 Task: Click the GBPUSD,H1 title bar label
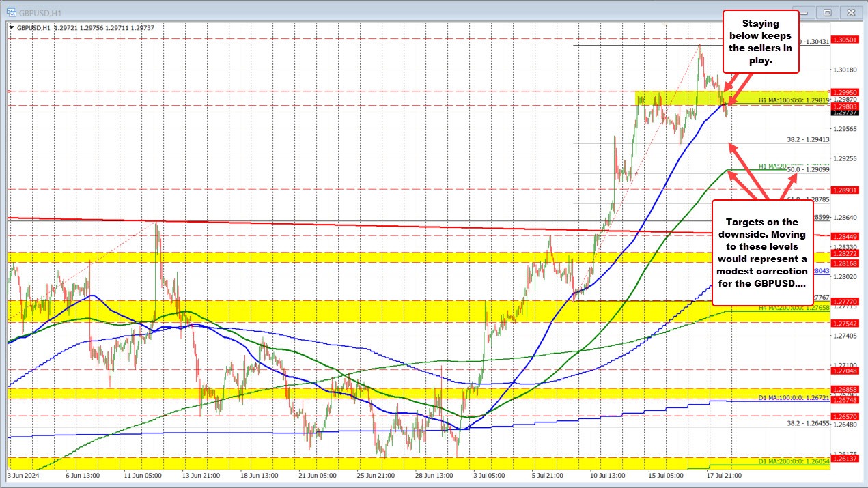pos(38,12)
